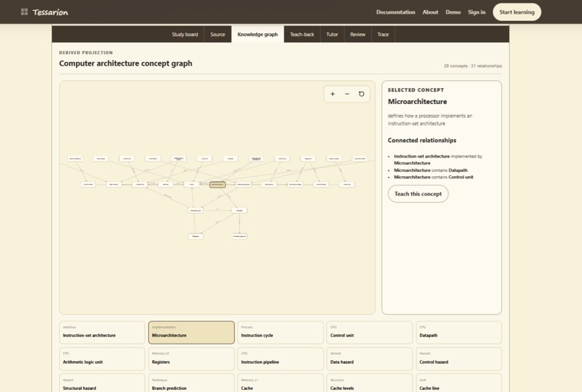
Task: Select the Control hazard concept card
Action: [459, 359]
